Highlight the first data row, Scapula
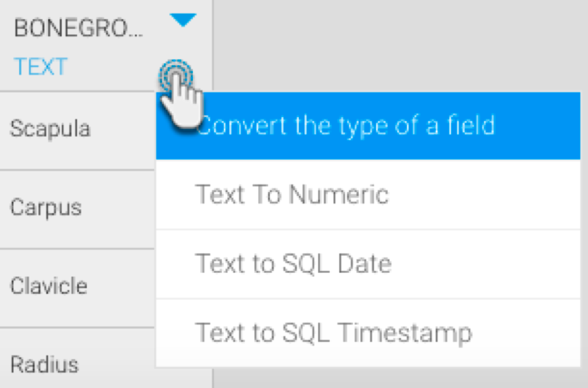This screenshot has width=588, height=388. click(51, 129)
